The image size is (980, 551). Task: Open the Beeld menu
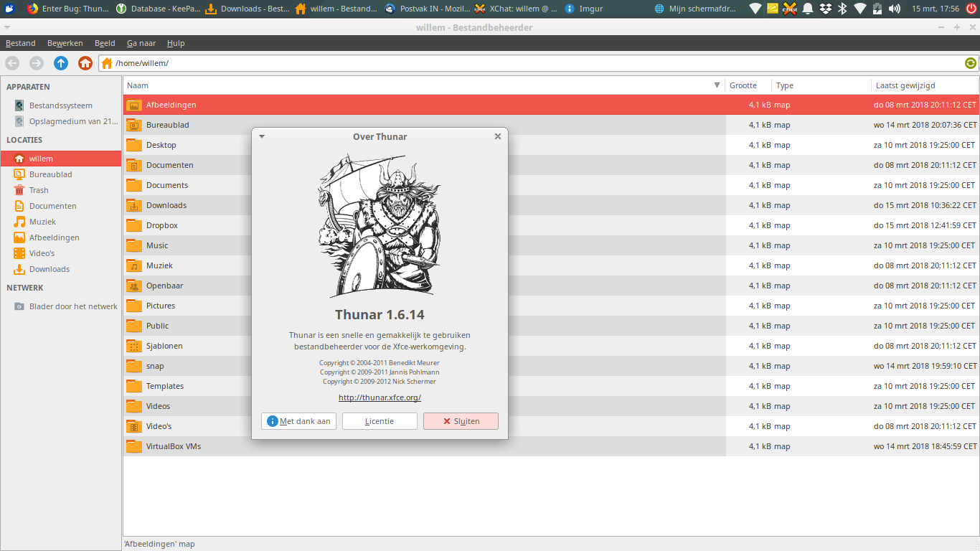[105, 43]
